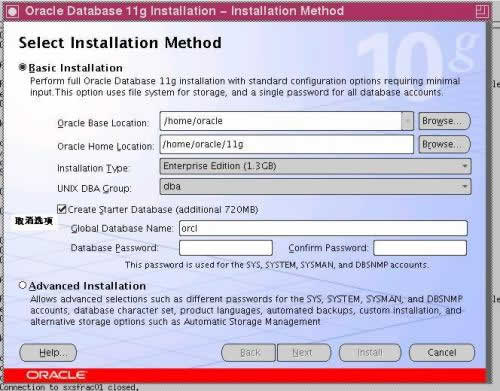
Task: Open the window menu icon in title bar
Action: [12, 12]
